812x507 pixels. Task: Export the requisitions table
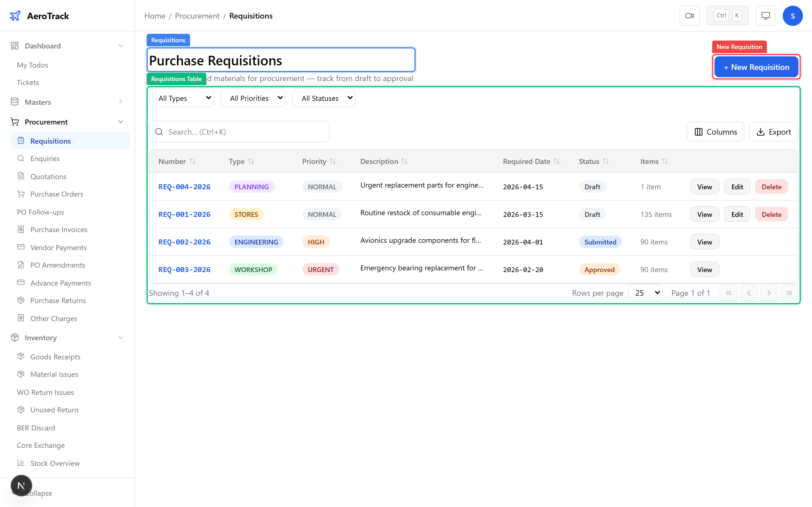coord(773,132)
